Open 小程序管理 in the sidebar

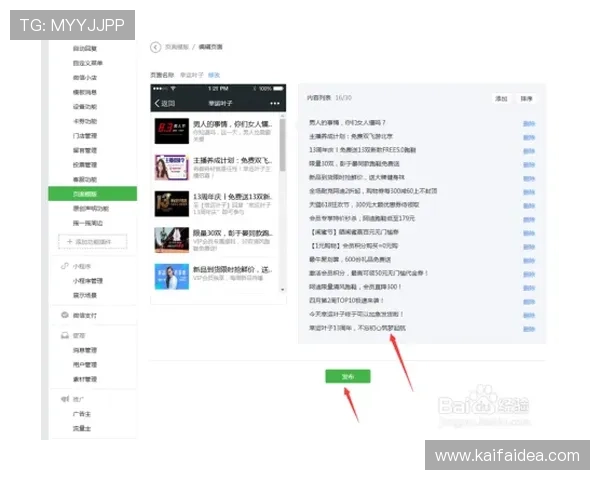click(88, 281)
